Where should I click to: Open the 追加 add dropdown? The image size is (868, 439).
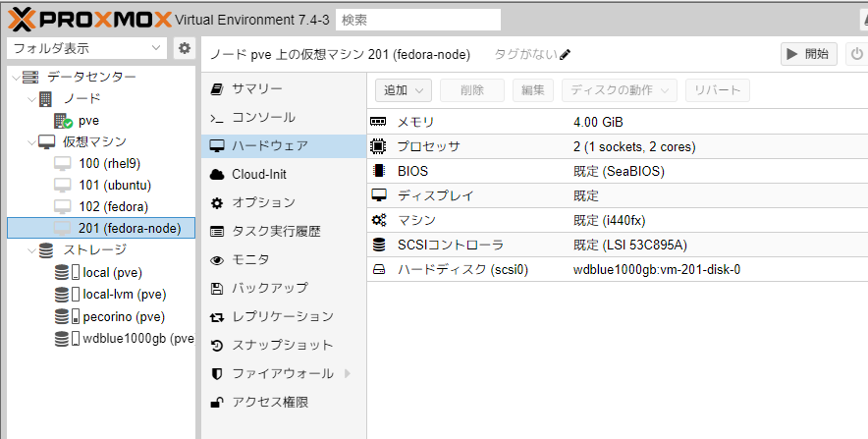coord(403,90)
